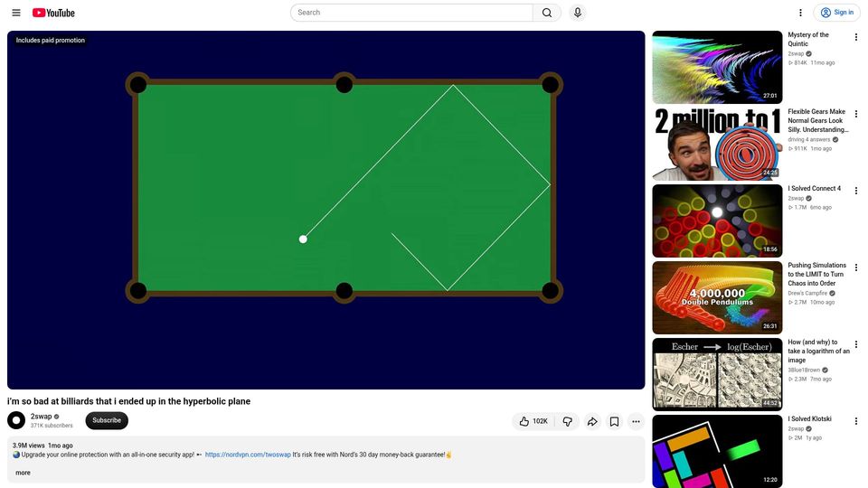Open Escher logarithm video thumbnail
Viewport: 868px width, 488px height.
pyautogui.click(x=717, y=374)
